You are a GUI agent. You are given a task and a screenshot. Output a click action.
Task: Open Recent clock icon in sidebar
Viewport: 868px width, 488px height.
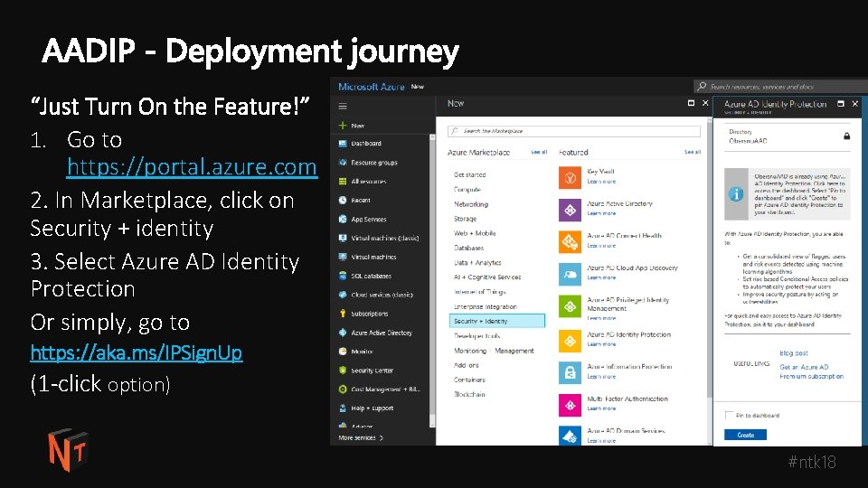click(343, 201)
